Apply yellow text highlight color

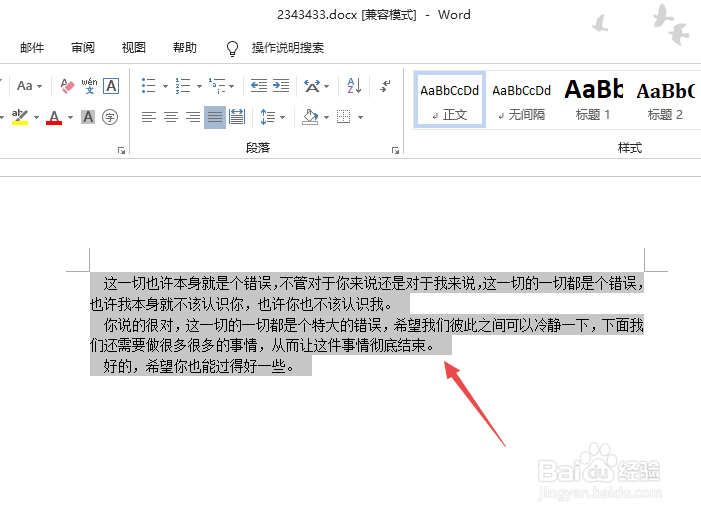pos(20,117)
